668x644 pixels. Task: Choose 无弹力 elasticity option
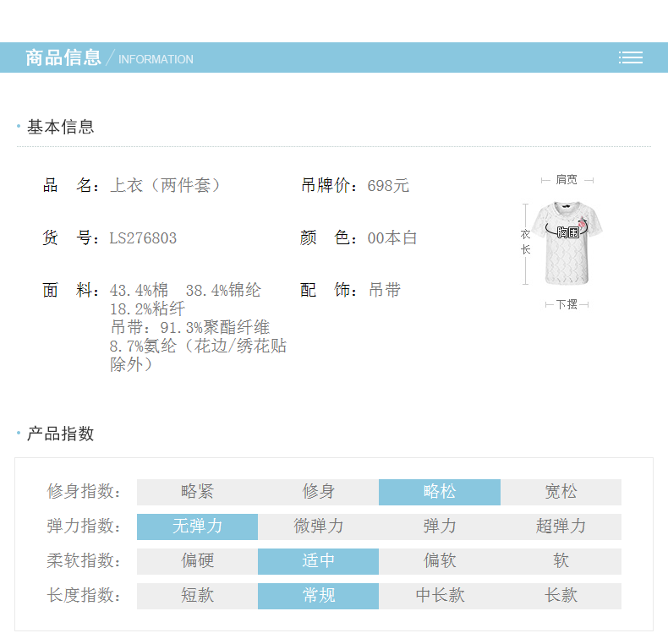pos(197,527)
